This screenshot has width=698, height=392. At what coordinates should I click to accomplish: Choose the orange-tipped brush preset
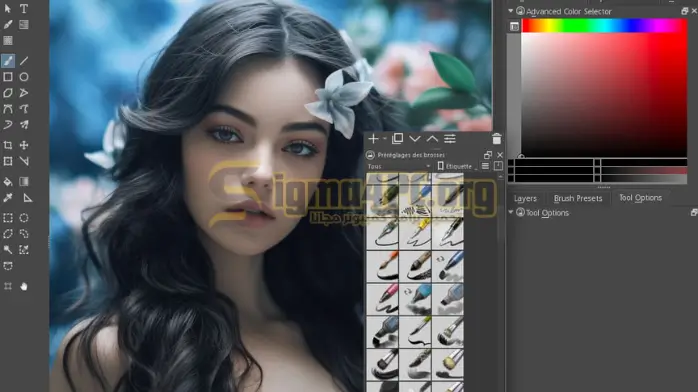click(x=382, y=266)
